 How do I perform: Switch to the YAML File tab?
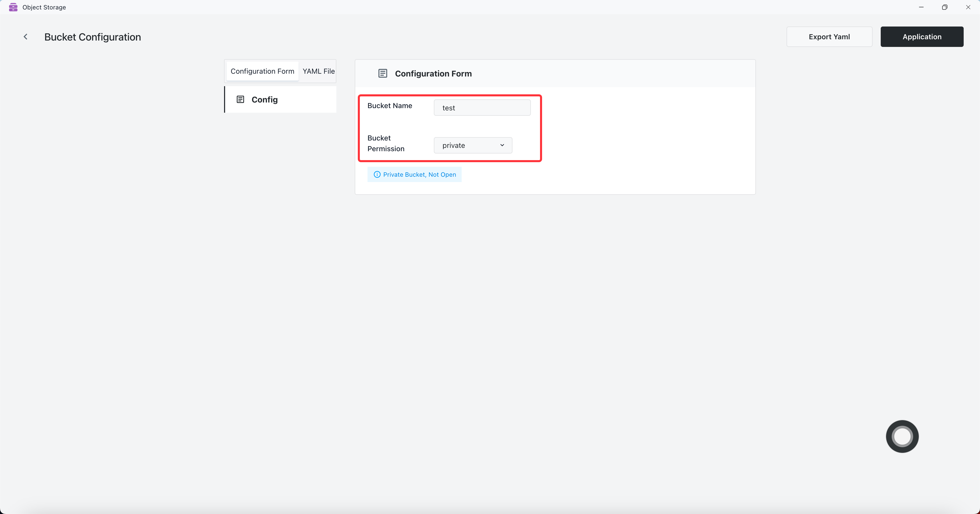tap(318, 71)
